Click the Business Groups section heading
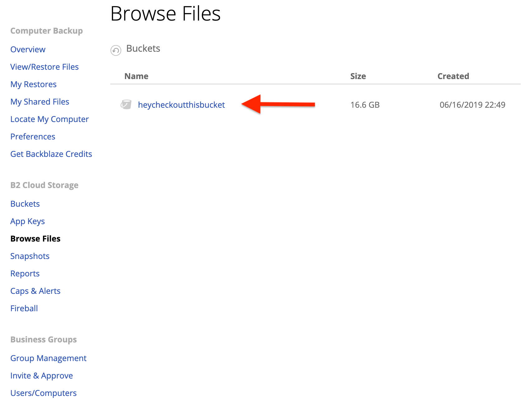This screenshot has width=532, height=409. pyautogui.click(x=43, y=340)
